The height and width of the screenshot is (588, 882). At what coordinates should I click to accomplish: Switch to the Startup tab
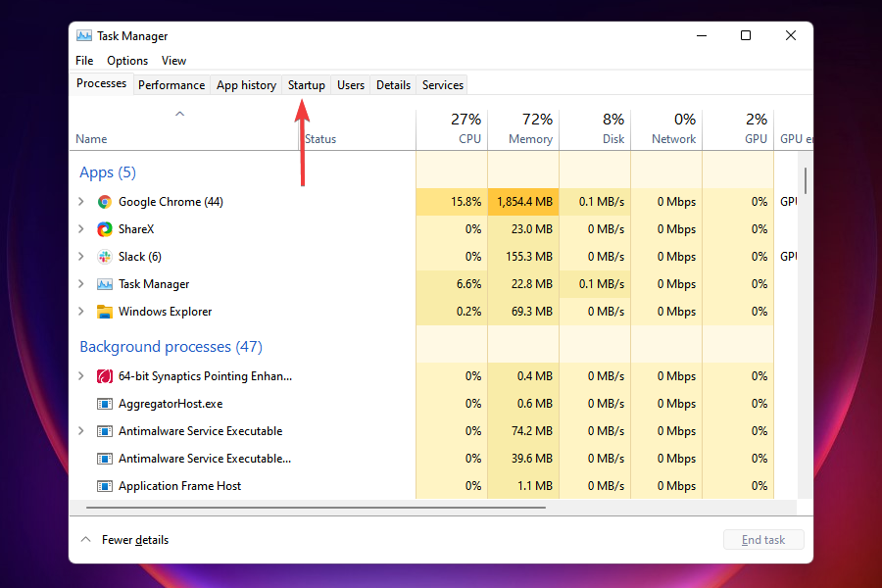point(307,85)
